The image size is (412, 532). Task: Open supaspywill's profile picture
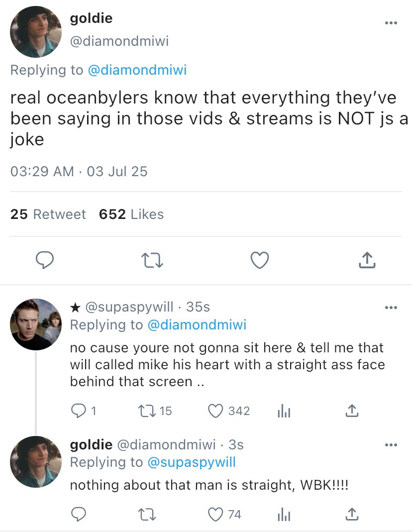35,324
